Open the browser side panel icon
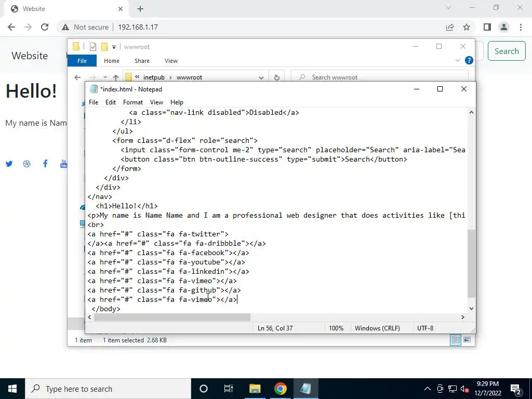Image resolution: width=532 pixels, height=399 pixels. pyautogui.click(x=487, y=27)
